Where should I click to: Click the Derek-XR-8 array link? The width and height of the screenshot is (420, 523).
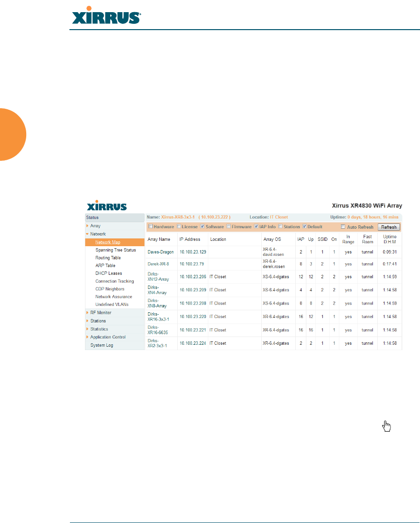158,264
